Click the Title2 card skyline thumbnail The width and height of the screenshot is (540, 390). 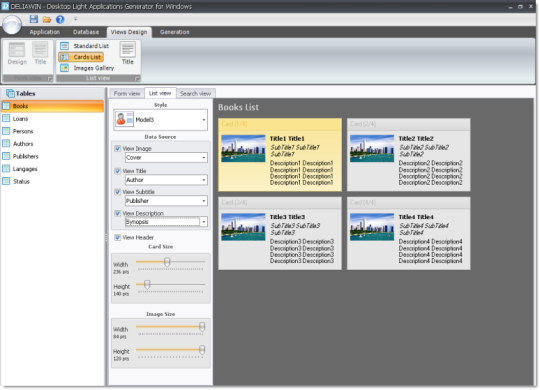pos(372,148)
